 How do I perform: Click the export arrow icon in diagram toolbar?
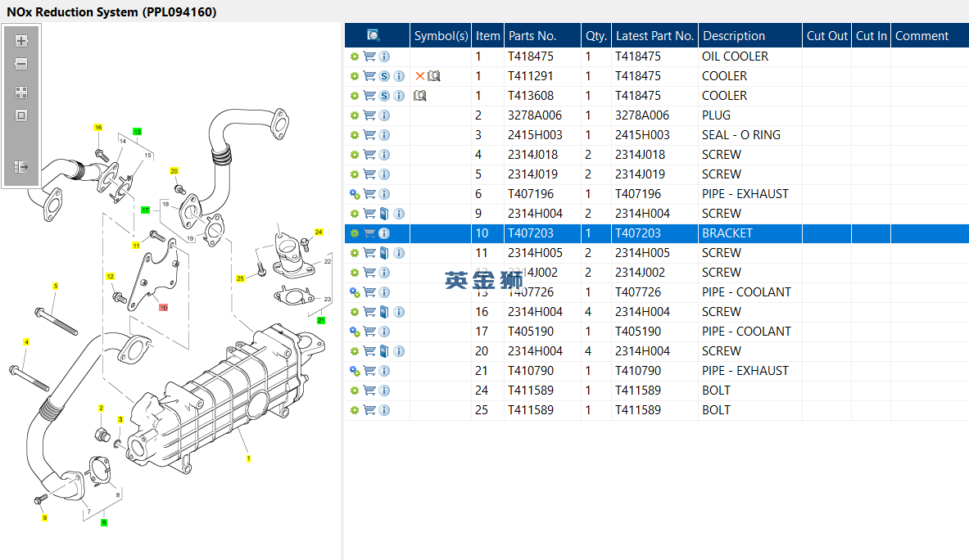point(21,167)
